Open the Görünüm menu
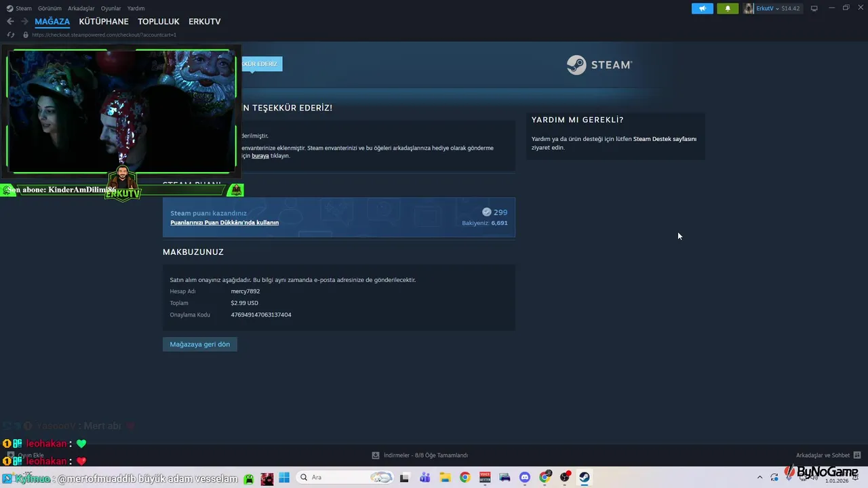The image size is (868, 488). 50,8
